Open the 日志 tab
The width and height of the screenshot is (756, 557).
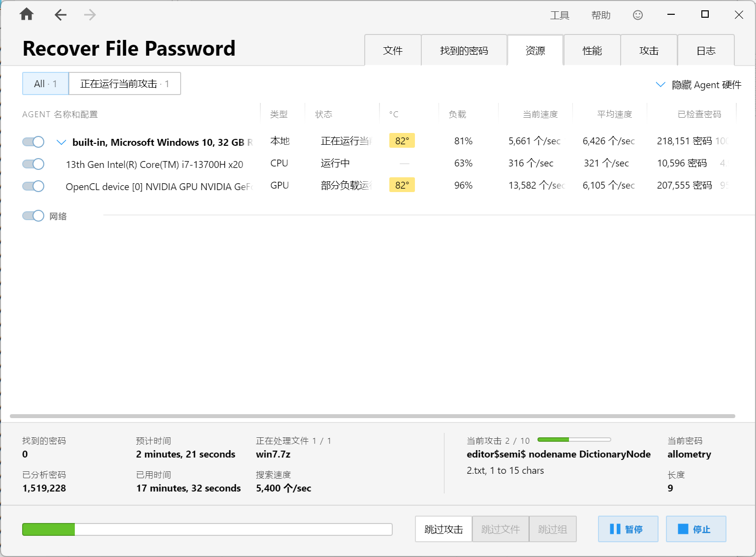[706, 51]
